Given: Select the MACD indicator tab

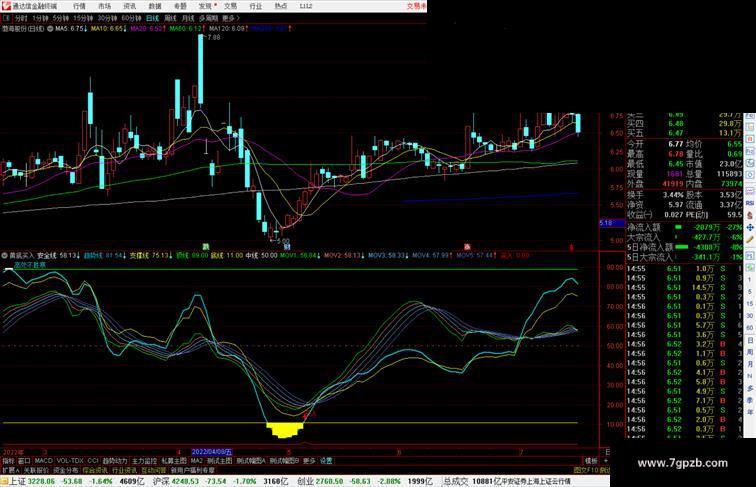Looking at the screenshot, I should click(x=43, y=461).
